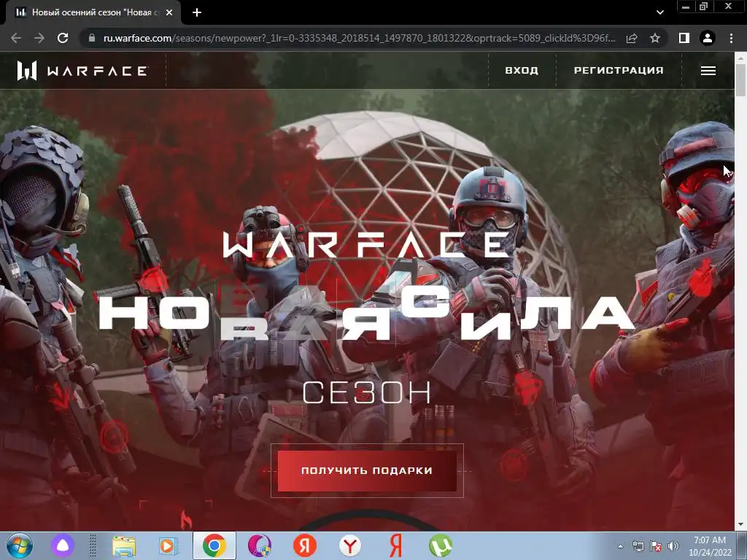
Task: Go back with browser back arrow
Action: (16, 38)
